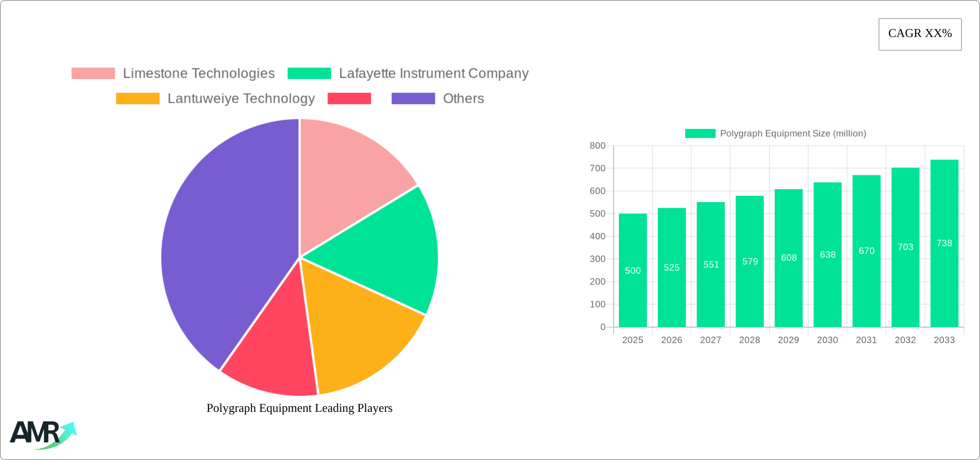Viewport: 980px width, 460px height.
Task: Select the 2027 bar showing 551
Action: click(x=710, y=264)
